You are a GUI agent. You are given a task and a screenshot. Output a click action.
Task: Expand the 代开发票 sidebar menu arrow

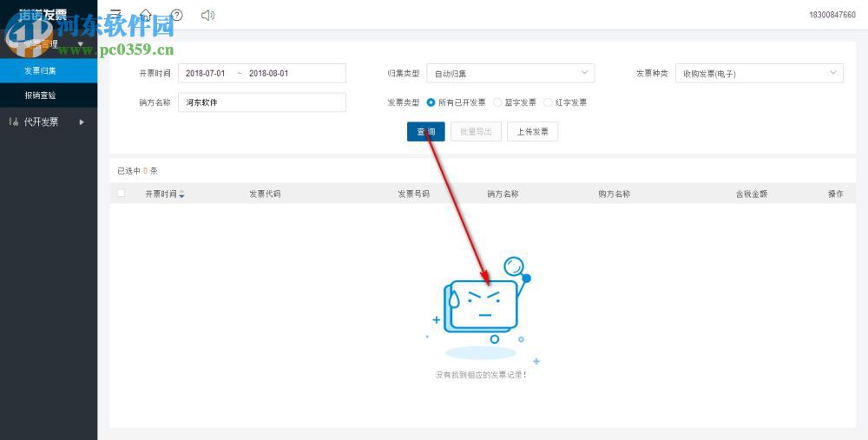82,121
